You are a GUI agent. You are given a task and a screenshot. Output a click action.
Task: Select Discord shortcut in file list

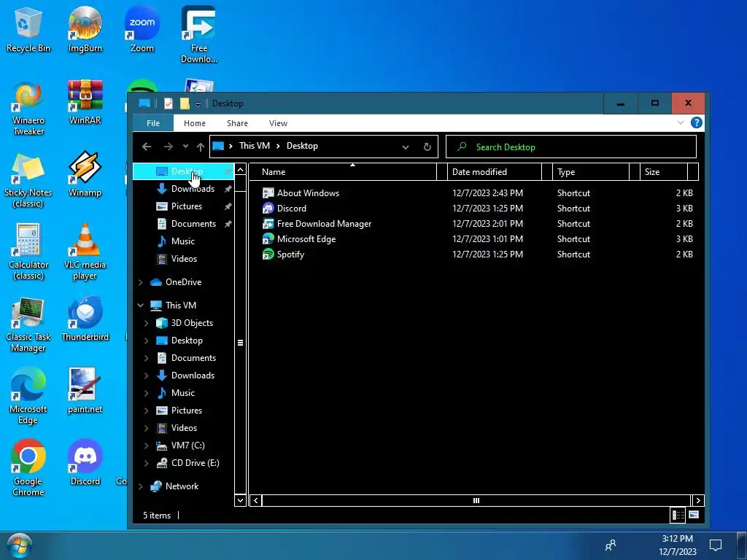(x=292, y=208)
